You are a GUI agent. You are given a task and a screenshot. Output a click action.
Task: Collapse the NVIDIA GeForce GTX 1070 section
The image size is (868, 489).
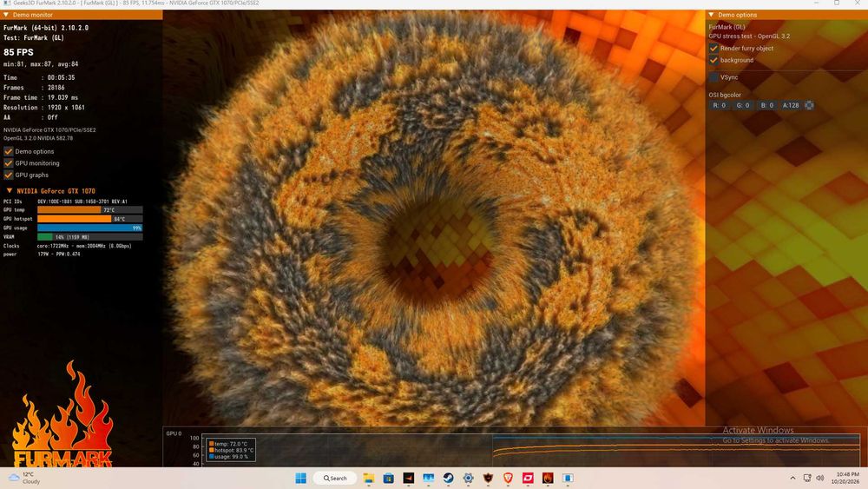point(10,190)
